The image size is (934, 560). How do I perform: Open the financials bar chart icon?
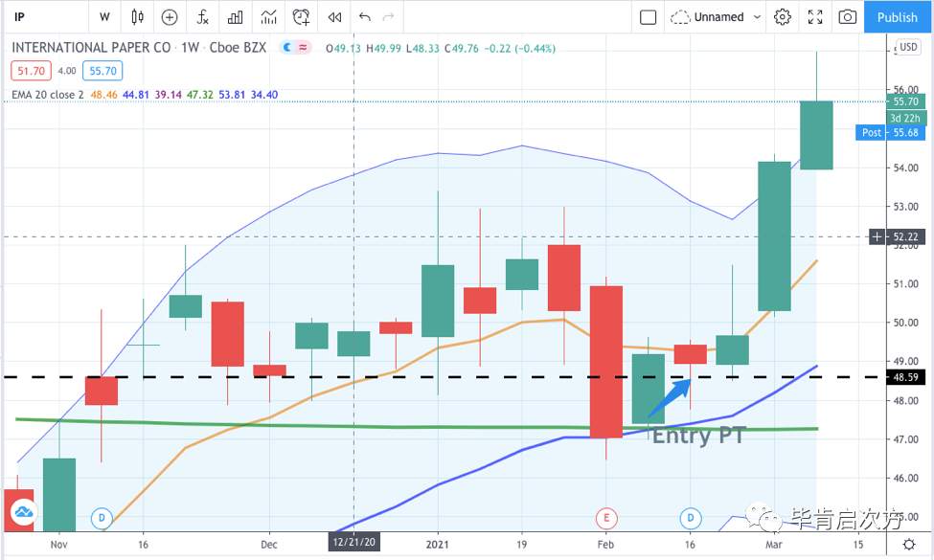tap(236, 17)
